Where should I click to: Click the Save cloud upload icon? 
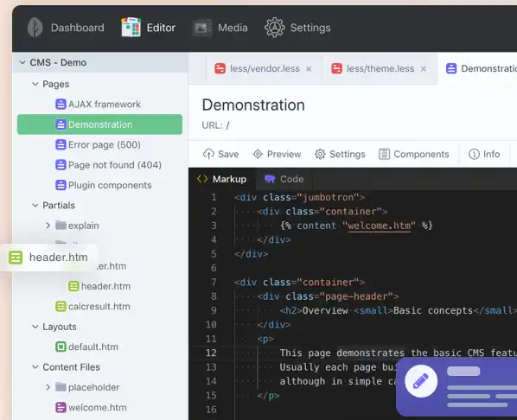coord(208,154)
